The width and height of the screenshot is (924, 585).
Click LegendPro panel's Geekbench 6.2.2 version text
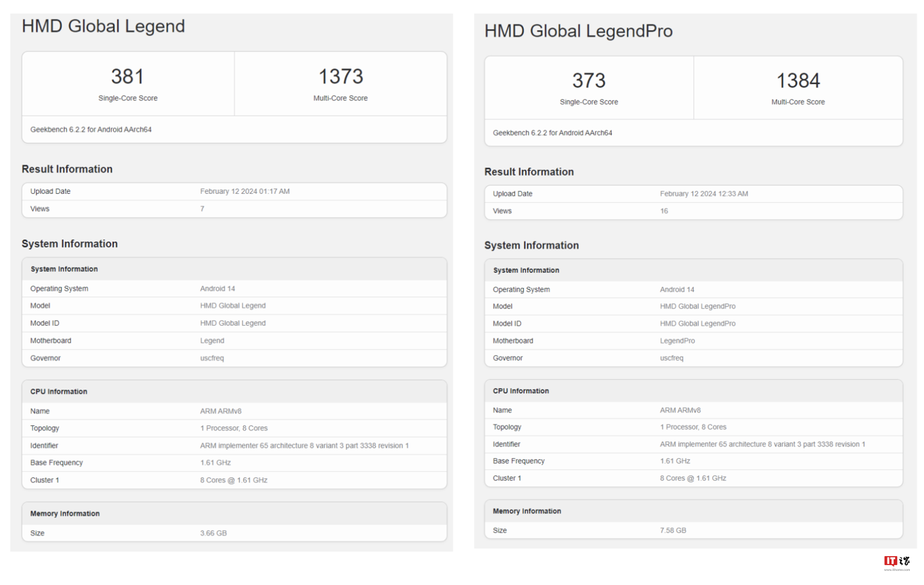point(552,133)
